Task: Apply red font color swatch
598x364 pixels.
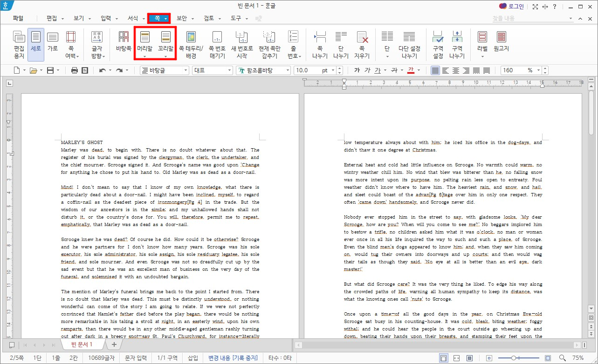Action: coord(411,70)
